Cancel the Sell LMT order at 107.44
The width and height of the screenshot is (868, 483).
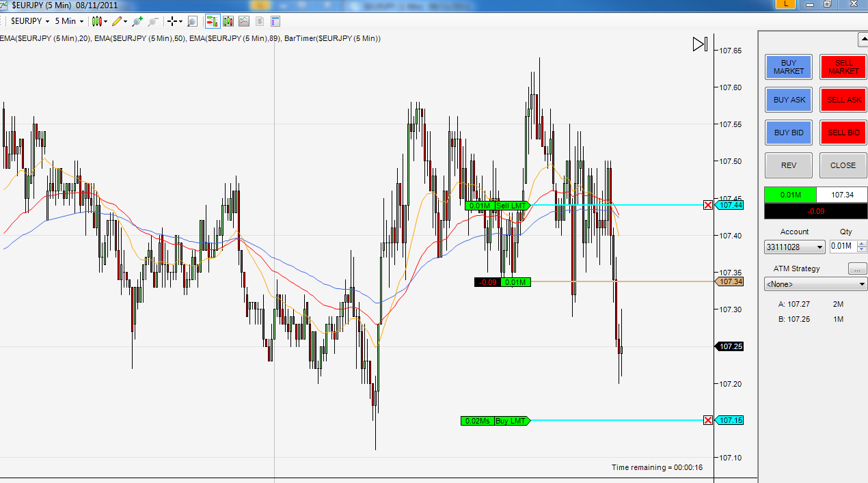[708, 205]
